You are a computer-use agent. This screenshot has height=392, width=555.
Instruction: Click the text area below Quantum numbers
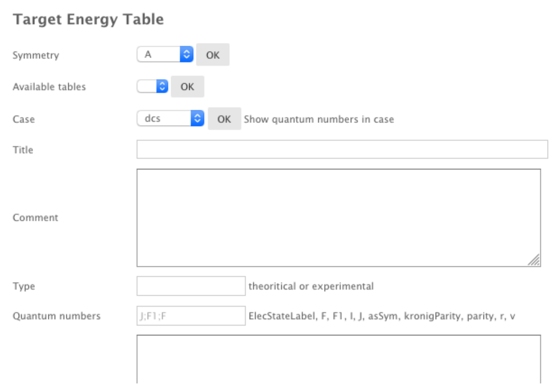pyautogui.click(x=338, y=359)
